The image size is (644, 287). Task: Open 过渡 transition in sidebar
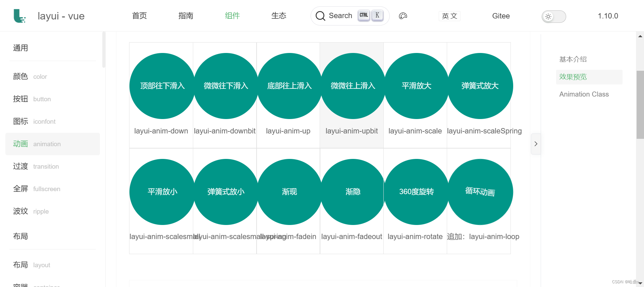[53, 166]
